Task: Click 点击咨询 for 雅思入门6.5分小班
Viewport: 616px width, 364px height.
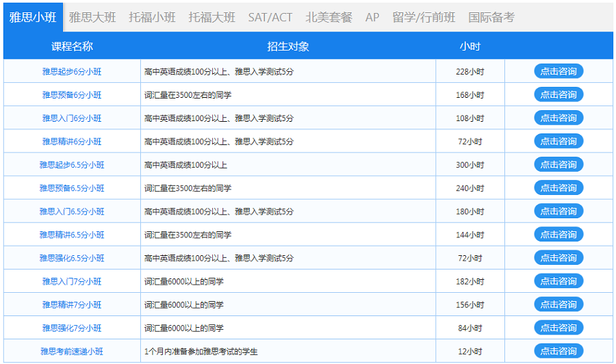Action: coord(559,211)
